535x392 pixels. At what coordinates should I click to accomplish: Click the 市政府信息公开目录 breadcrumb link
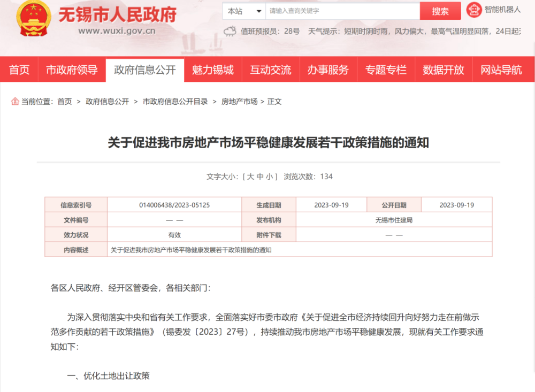coord(175,101)
